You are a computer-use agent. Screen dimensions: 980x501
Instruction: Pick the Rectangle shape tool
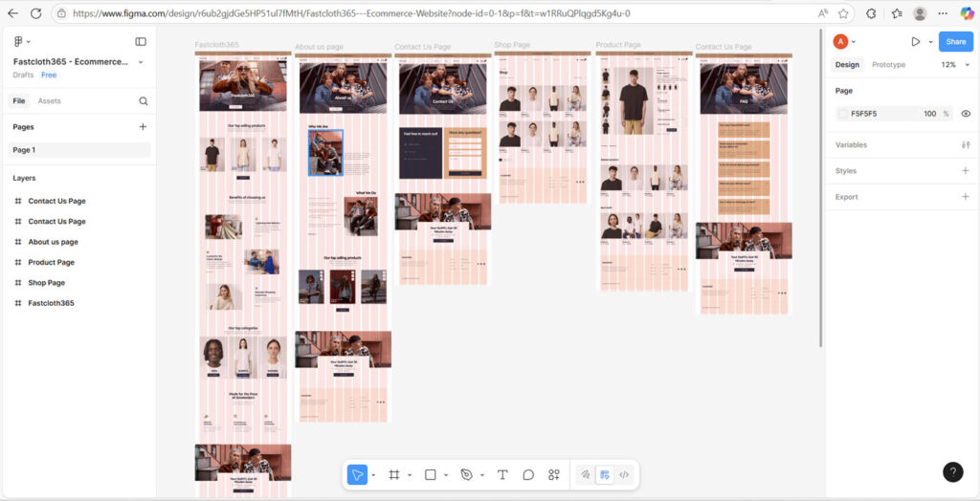click(430, 474)
